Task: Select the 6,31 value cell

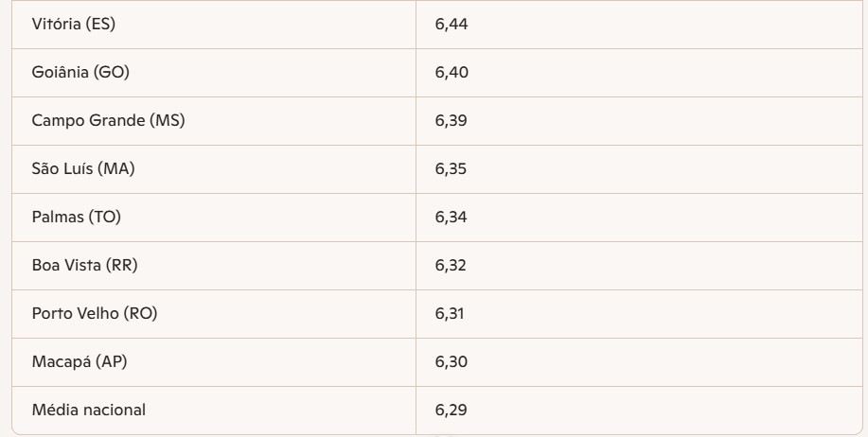Action: [452, 314]
